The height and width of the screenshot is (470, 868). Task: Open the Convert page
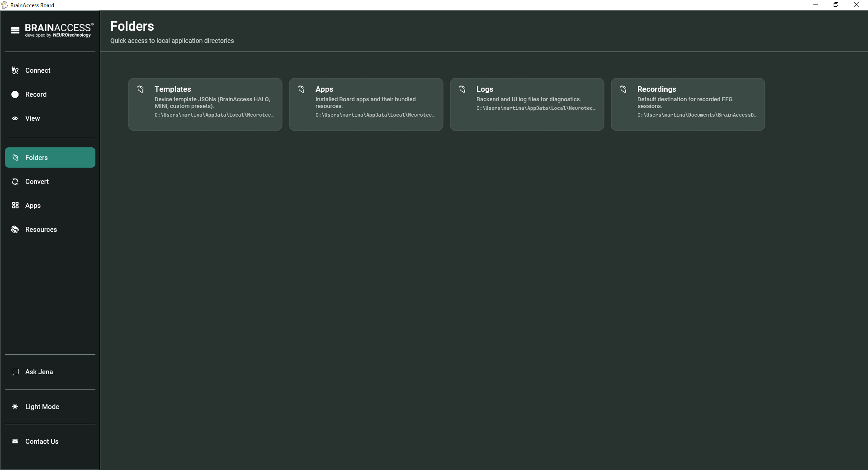tap(50, 182)
